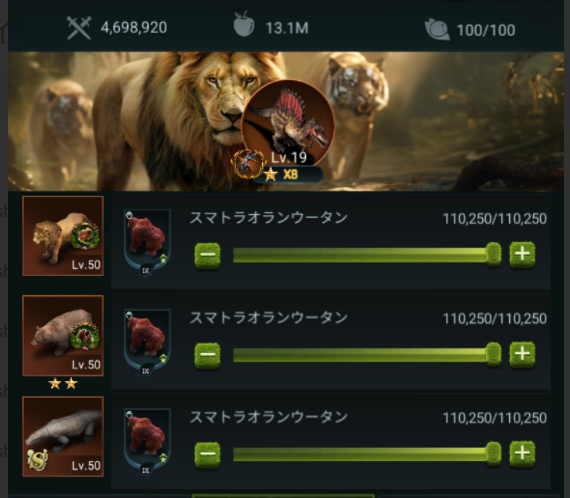Decrease third row troops with minus button
The width and height of the screenshot is (570, 498).
coord(207,454)
